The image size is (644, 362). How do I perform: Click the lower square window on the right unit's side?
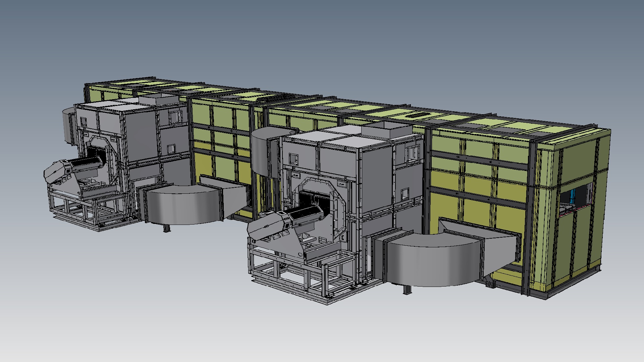(405, 193)
